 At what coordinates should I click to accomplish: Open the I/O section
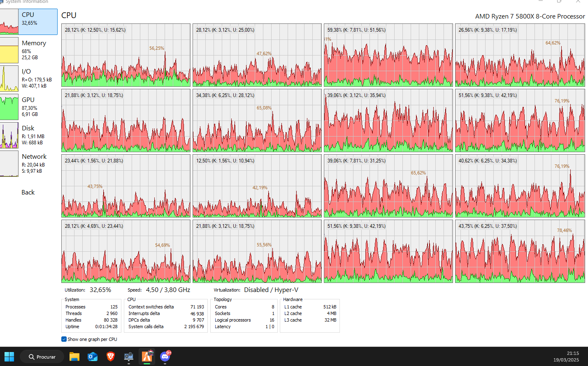point(29,79)
